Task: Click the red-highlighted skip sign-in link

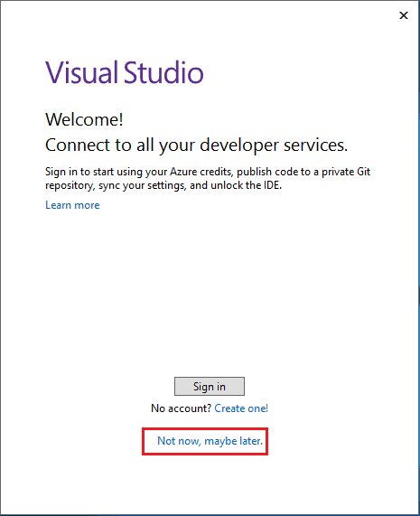Action: [210, 441]
